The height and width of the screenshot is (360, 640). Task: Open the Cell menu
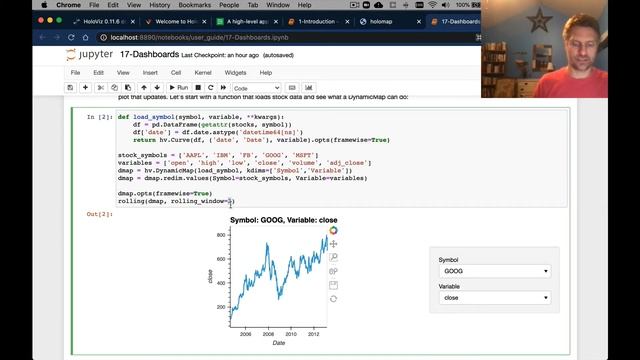(x=176, y=73)
